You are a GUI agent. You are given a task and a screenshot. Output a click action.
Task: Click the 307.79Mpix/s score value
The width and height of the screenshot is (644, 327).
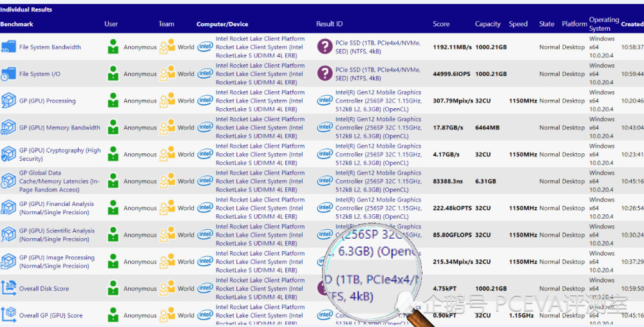[453, 101]
